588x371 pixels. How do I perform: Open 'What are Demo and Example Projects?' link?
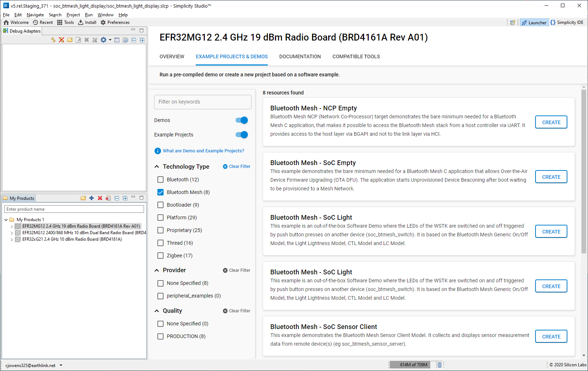coord(203,151)
